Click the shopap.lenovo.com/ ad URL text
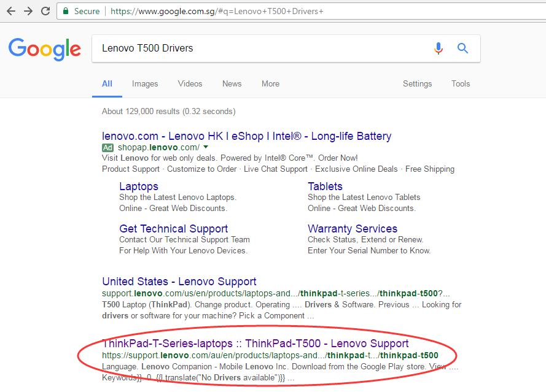The width and height of the screenshot is (546, 392). (159, 147)
